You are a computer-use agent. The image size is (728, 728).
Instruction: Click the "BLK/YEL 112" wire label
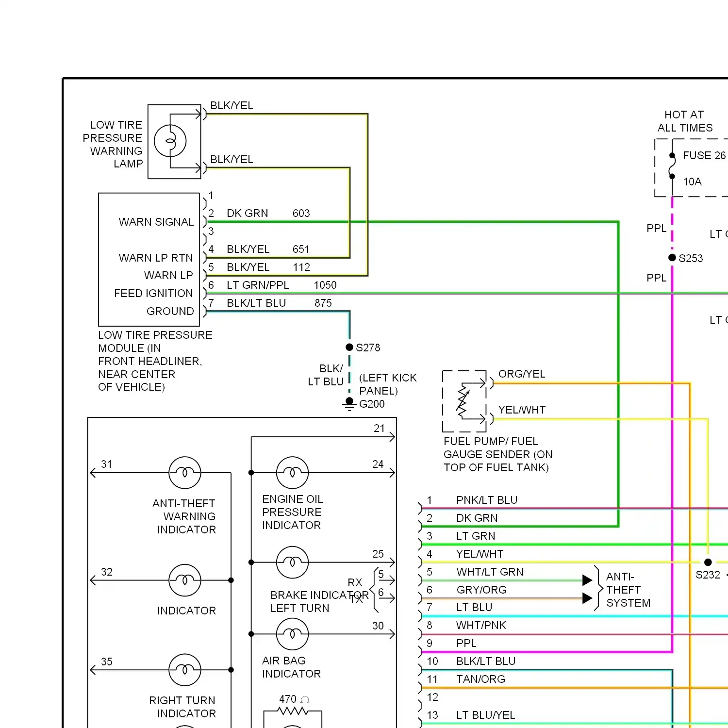point(268,267)
